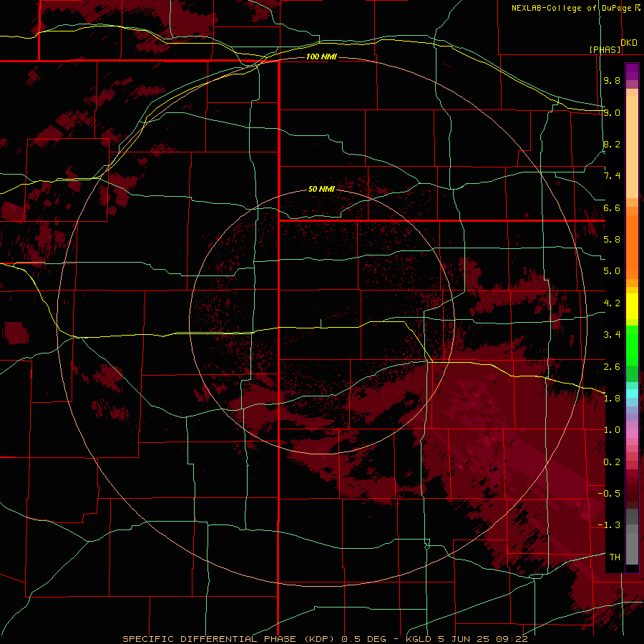Click the orange segment of color bar

(632, 247)
